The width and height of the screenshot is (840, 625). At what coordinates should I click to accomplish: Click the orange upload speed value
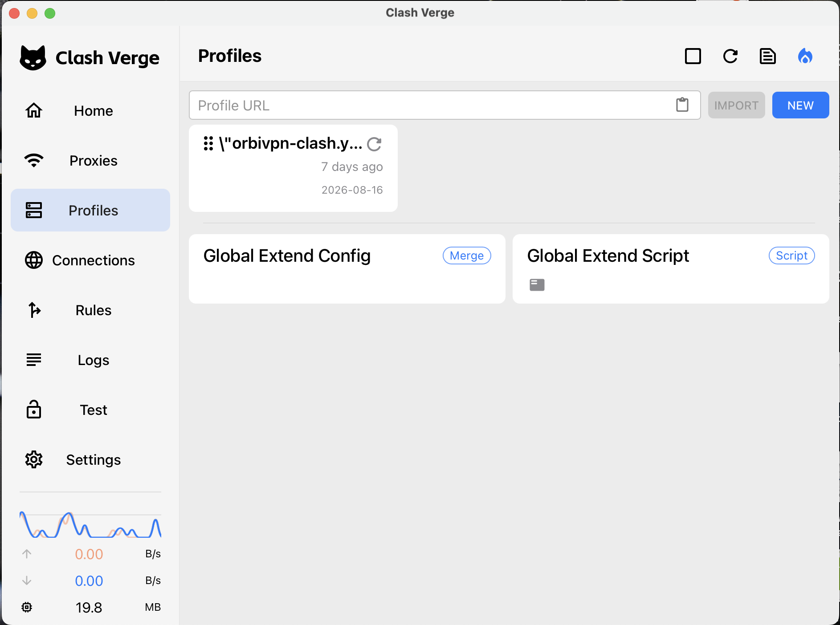pos(89,554)
